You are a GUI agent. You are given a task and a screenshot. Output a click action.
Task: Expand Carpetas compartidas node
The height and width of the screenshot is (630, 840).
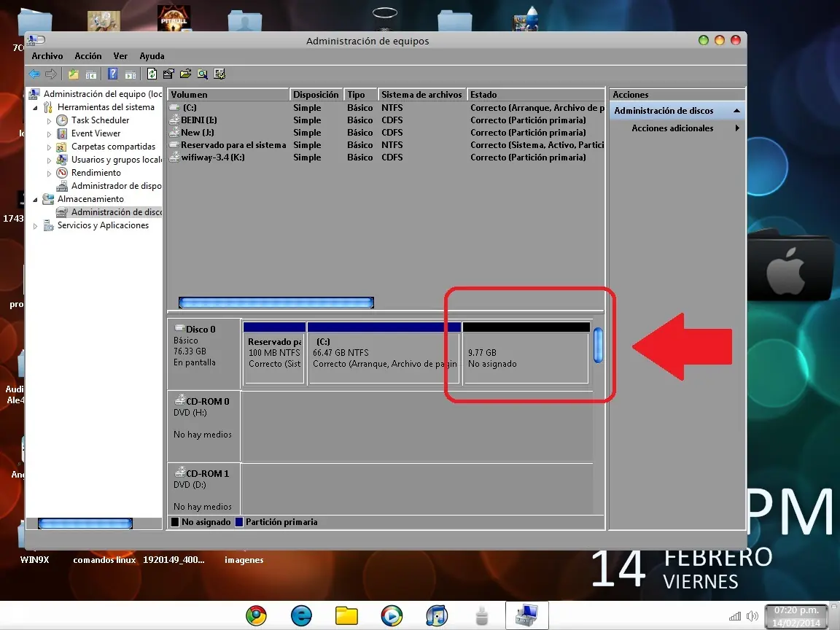(x=50, y=147)
